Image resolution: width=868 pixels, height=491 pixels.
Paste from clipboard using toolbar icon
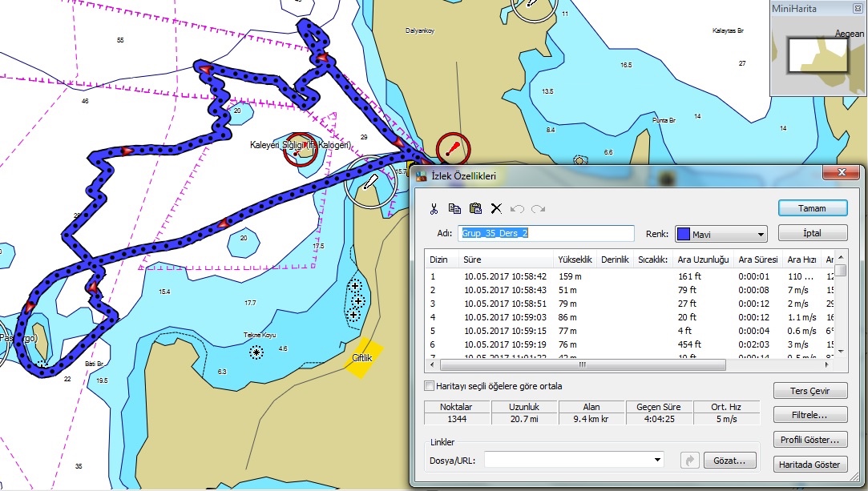pos(475,208)
